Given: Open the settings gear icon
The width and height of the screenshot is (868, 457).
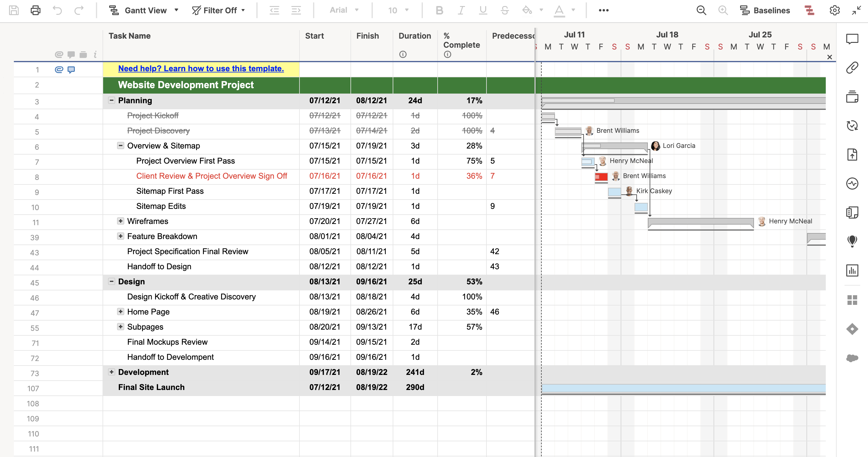Looking at the screenshot, I should point(834,11).
